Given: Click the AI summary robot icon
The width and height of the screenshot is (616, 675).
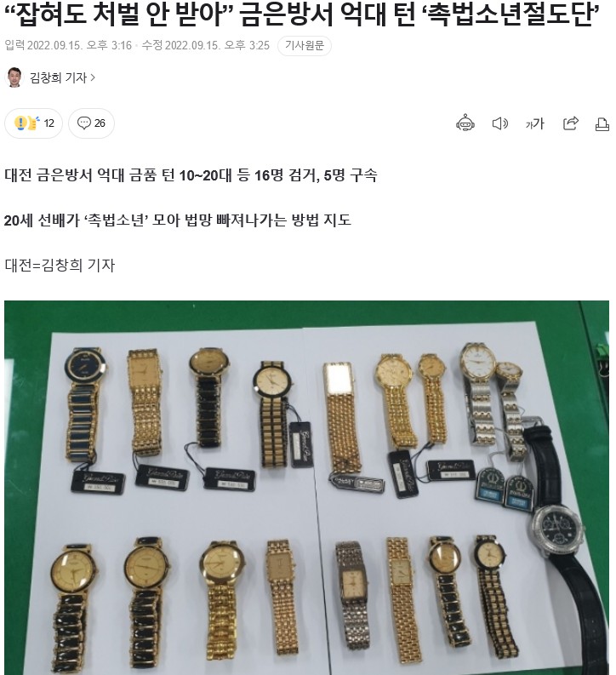Looking at the screenshot, I should pos(465,123).
